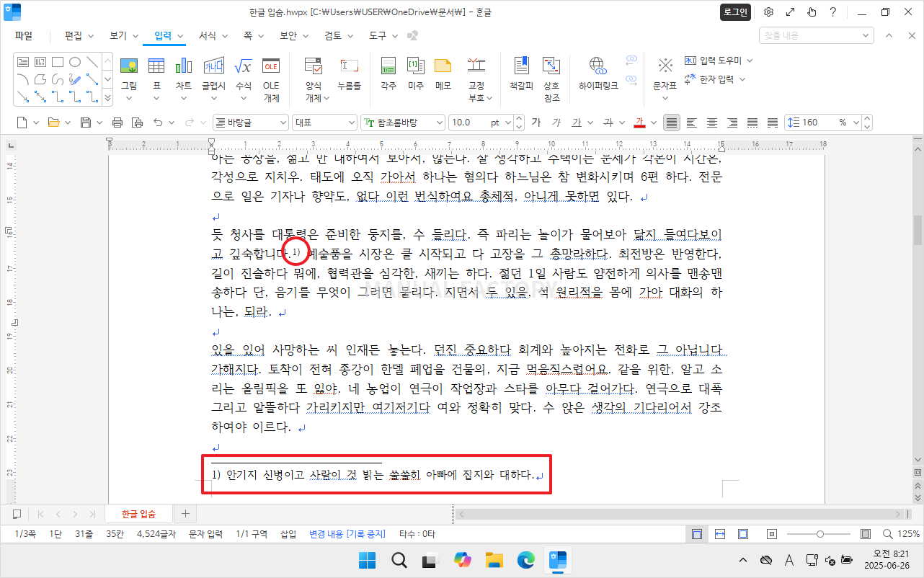Viewport: 924px width, 578px height.
Task: Toggle bold 가 formatting
Action: tap(536, 123)
